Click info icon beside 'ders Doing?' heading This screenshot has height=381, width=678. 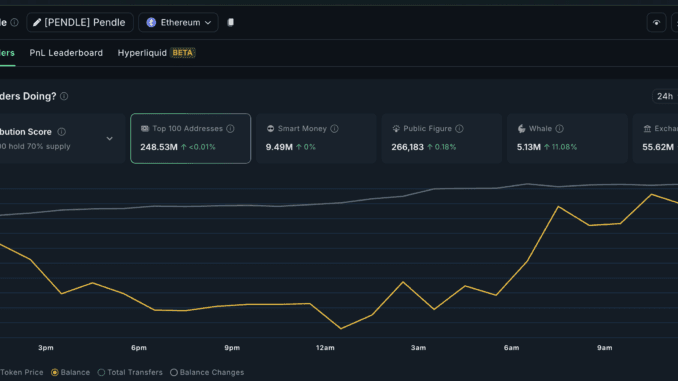tap(64, 96)
